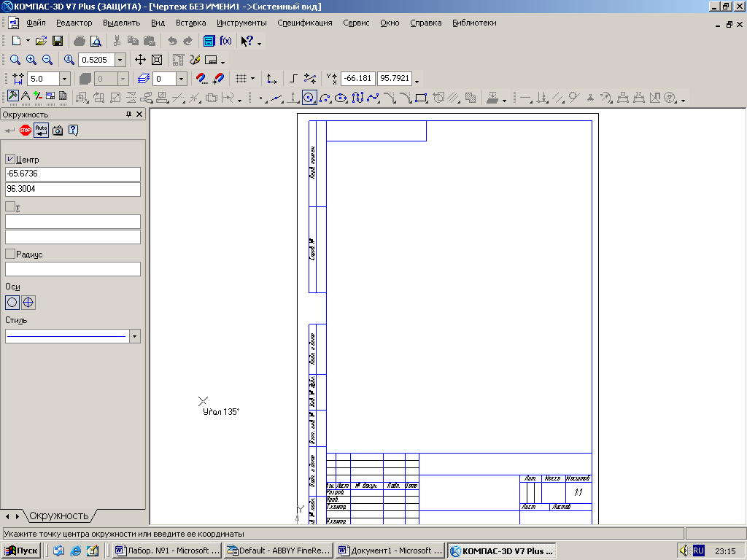Image resolution: width=747 pixels, height=560 pixels.
Task: Open the library manager icon next to f(x)
Action: tap(209, 41)
